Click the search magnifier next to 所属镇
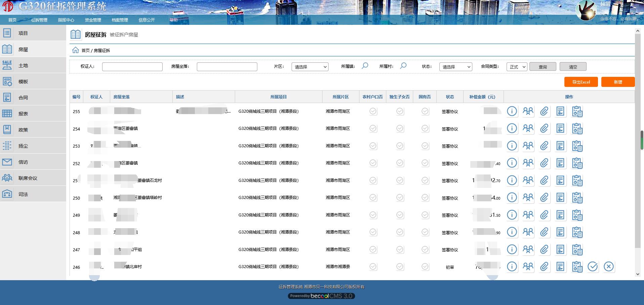This screenshot has width=644, height=305. pos(365,66)
